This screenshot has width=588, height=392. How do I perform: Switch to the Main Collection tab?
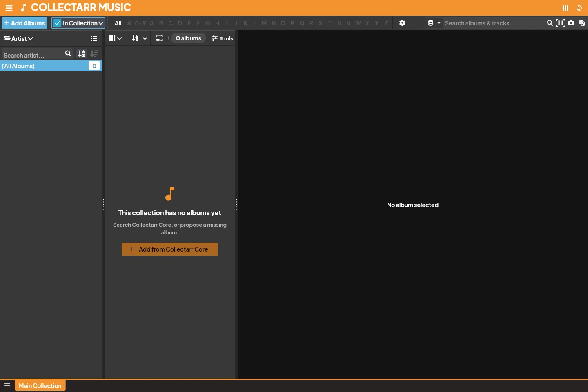tap(40, 385)
